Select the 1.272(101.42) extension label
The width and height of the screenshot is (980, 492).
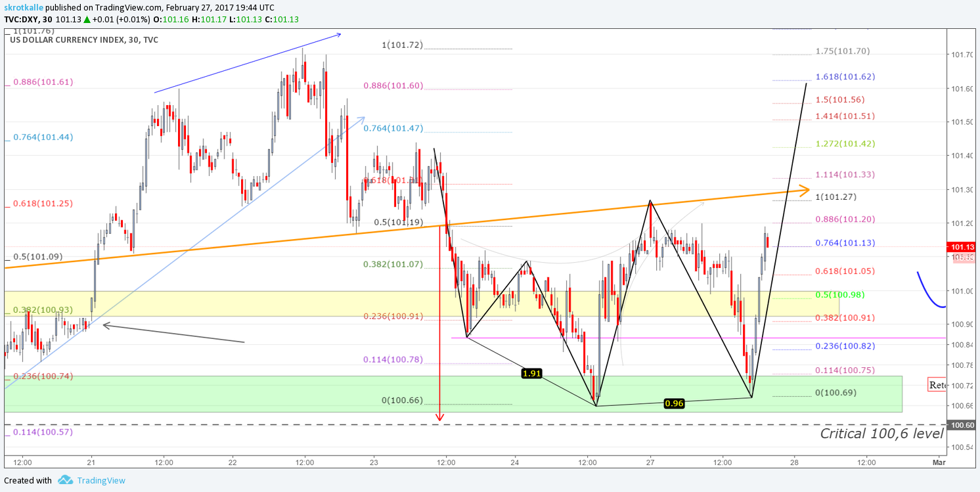click(845, 144)
